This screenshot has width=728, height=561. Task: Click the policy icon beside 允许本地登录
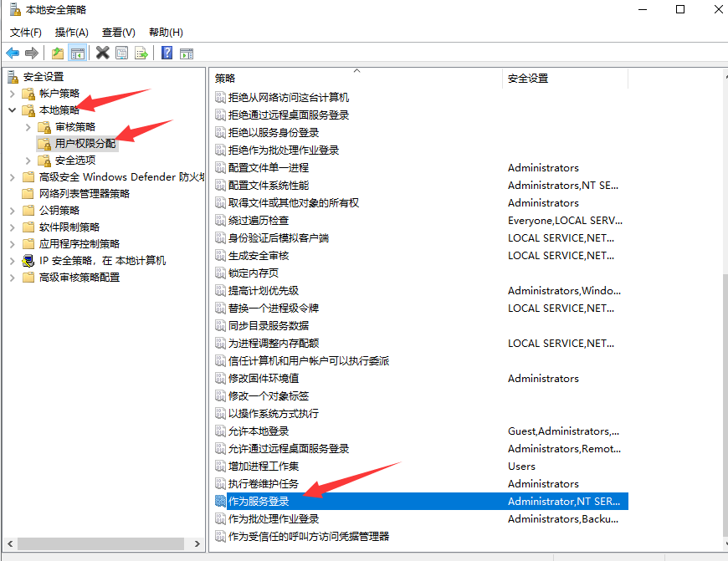click(x=220, y=431)
